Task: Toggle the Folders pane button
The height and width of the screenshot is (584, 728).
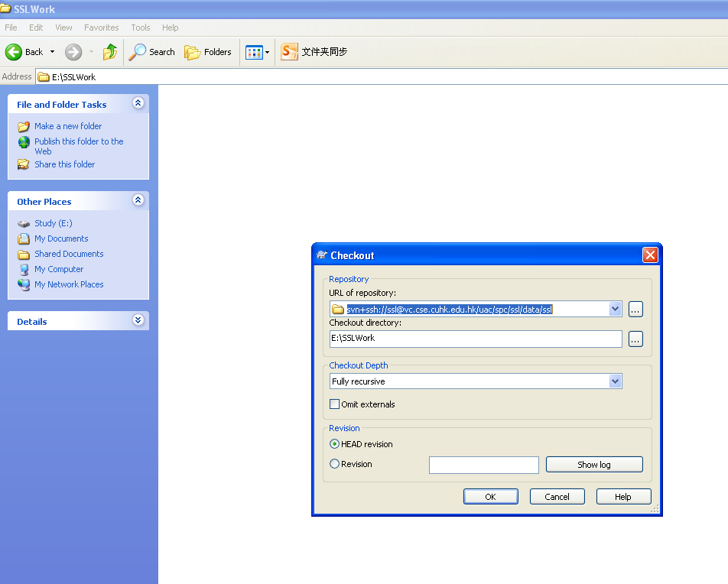Action: [x=208, y=52]
